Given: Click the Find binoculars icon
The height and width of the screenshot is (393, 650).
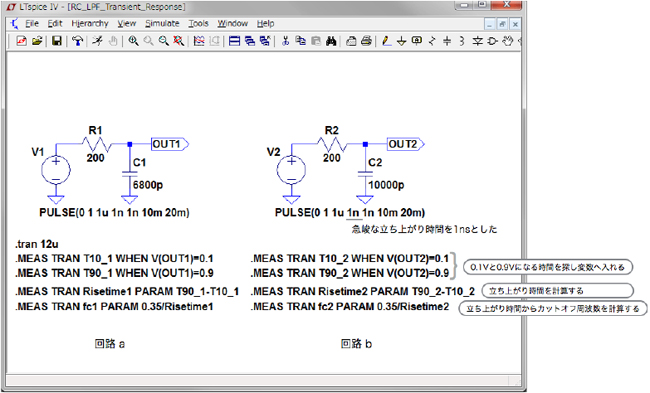Looking at the screenshot, I should [331, 41].
